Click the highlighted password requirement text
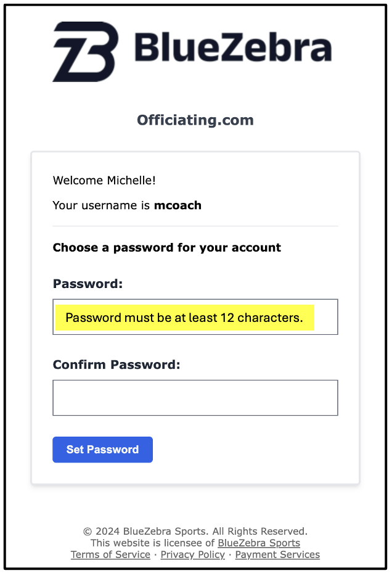392x576 pixels. (x=185, y=317)
